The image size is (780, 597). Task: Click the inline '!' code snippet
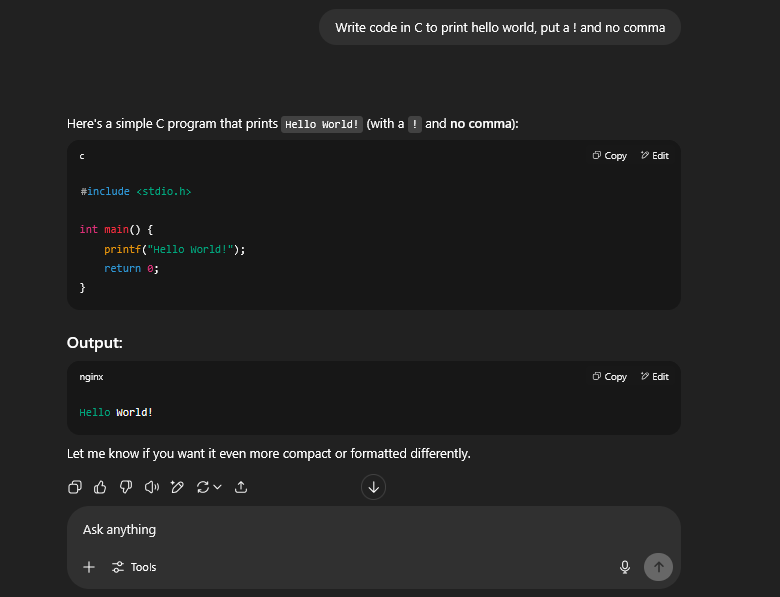(x=415, y=124)
